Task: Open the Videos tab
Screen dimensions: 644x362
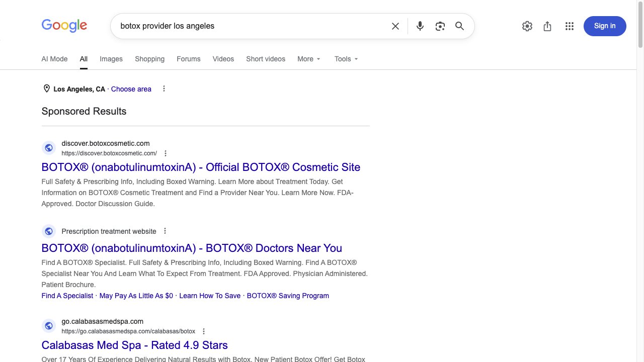Action: click(223, 59)
